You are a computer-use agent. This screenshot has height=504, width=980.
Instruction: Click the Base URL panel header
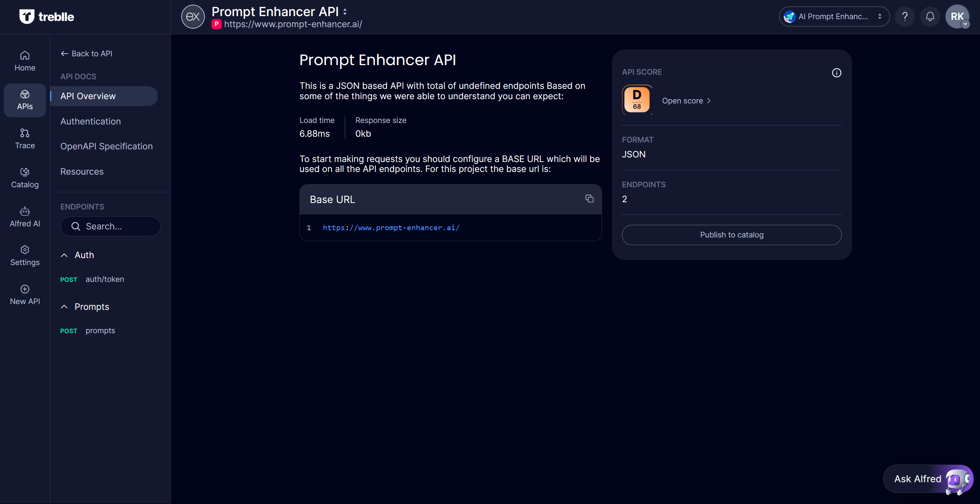(x=450, y=199)
